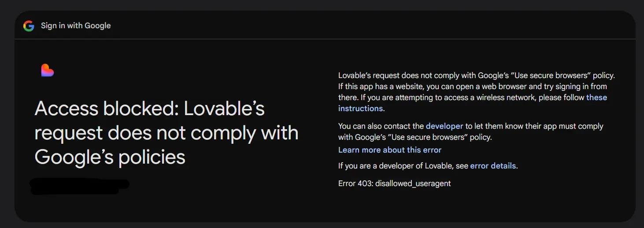Click the "request does not comply with" heading line

click(x=167, y=133)
